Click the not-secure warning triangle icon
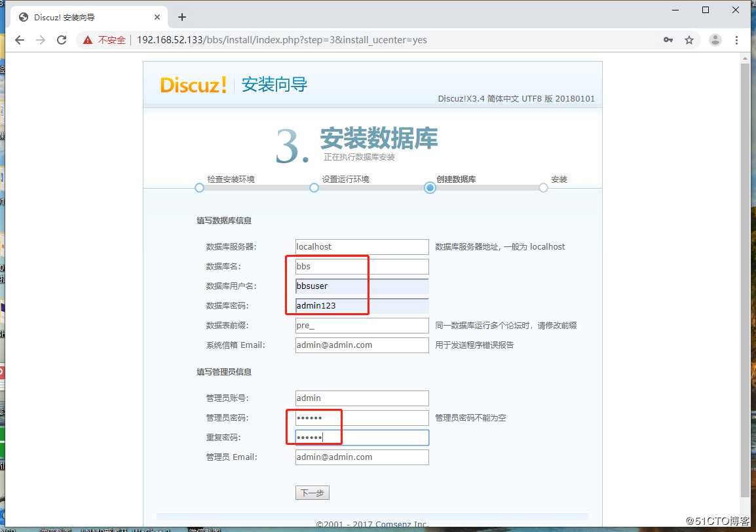The image size is (756, 532). point(87,40)
